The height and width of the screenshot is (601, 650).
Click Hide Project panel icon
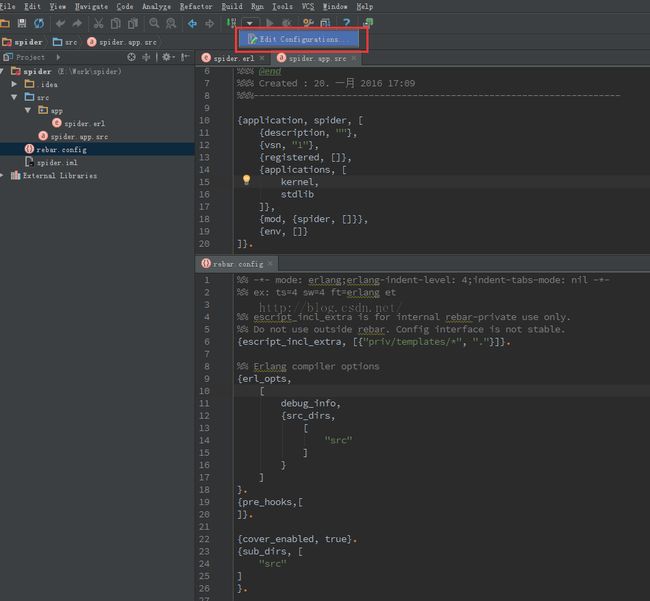(x=185, y=57)
